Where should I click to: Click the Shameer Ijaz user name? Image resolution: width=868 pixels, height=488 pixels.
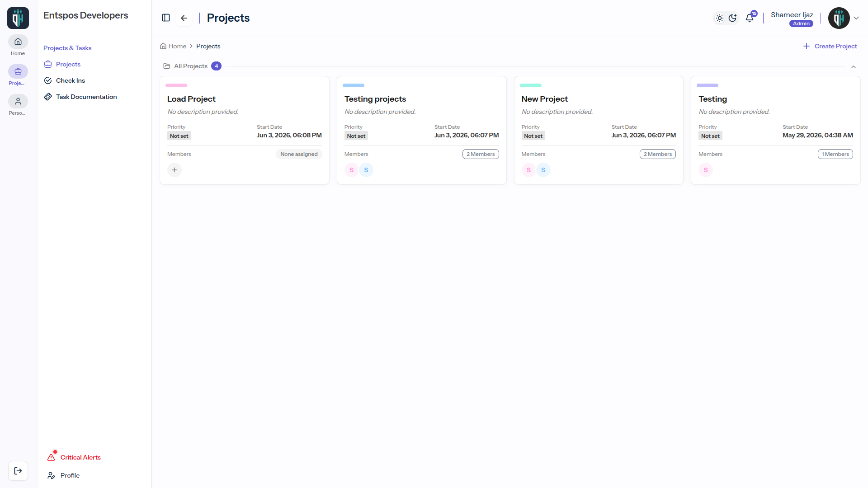click(792, 15)
